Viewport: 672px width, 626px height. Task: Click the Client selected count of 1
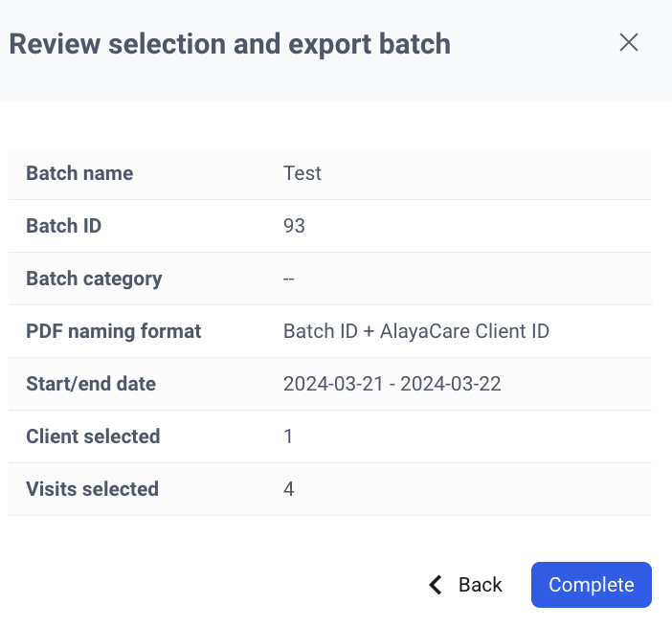288,436
